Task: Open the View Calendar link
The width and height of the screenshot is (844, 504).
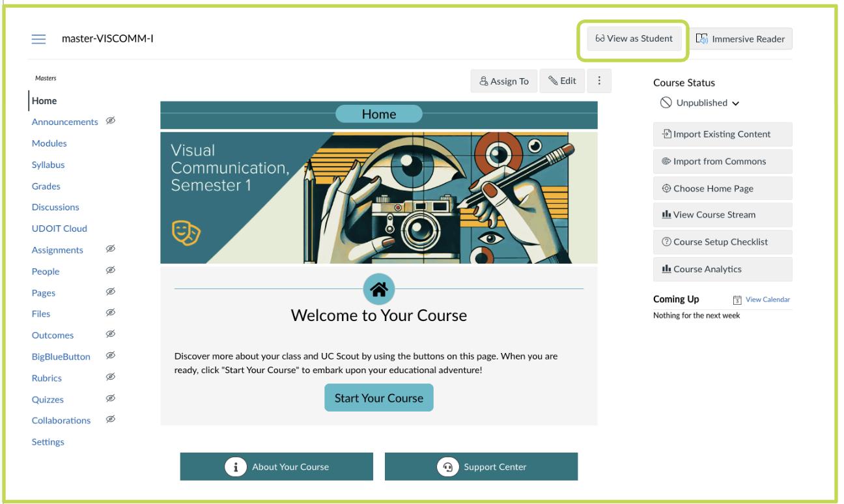Action: tap(768, 300)
